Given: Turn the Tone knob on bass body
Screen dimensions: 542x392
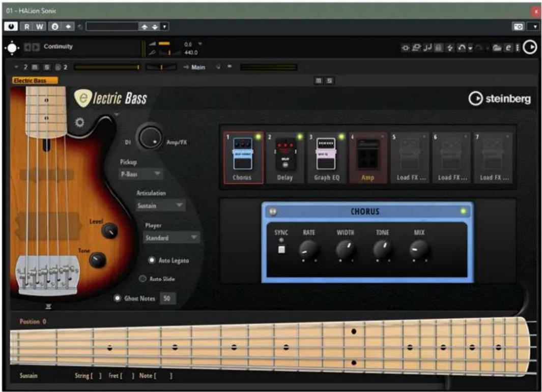Looking at the screenshot, I should pos(98,259).
